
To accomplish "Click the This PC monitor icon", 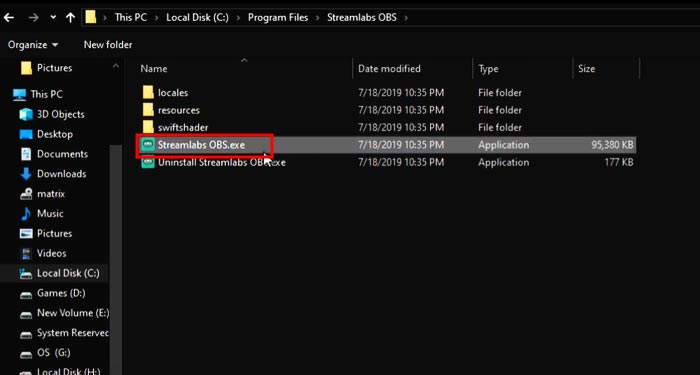I will pos(20,95).
